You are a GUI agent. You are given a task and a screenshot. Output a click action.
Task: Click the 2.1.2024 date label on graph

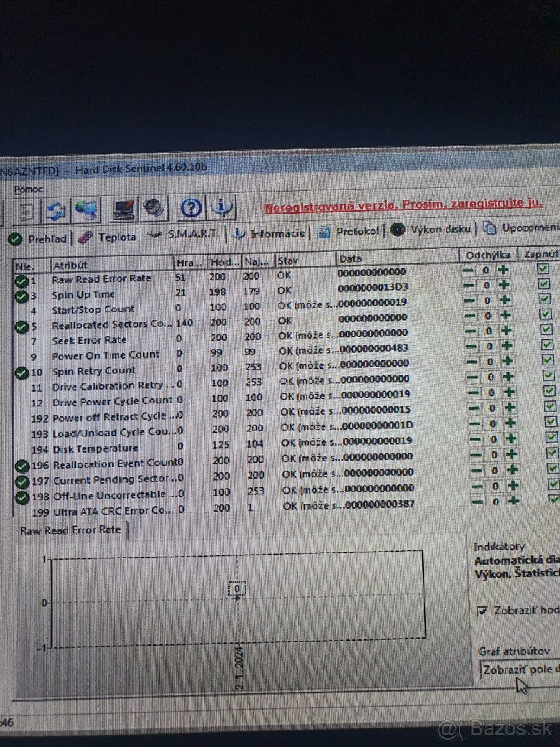[x=240, y=667]
